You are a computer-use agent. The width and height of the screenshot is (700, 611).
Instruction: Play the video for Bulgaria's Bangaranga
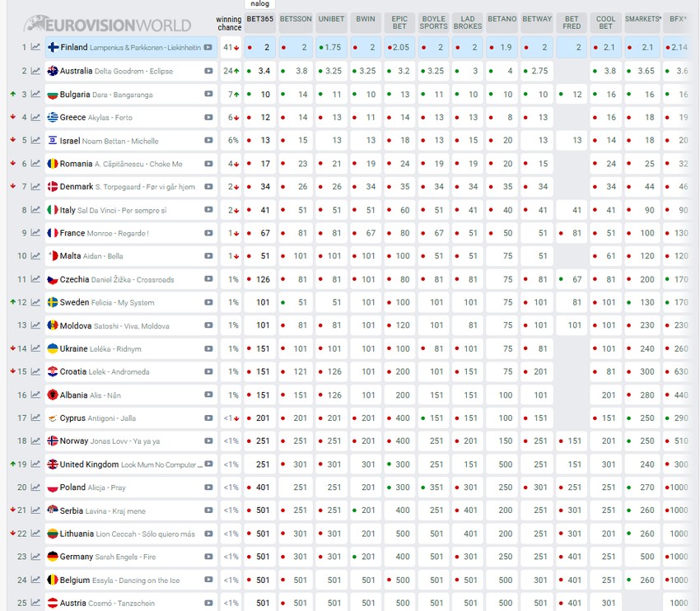point(208,94)
